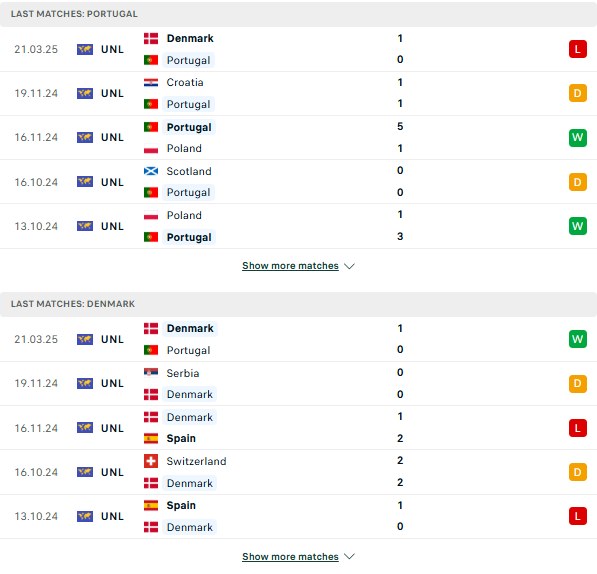This screenshot has height=574, width=597.
Task: Click the orange D badge for Croatia–Portugal draw
Action: click(578, 93)
